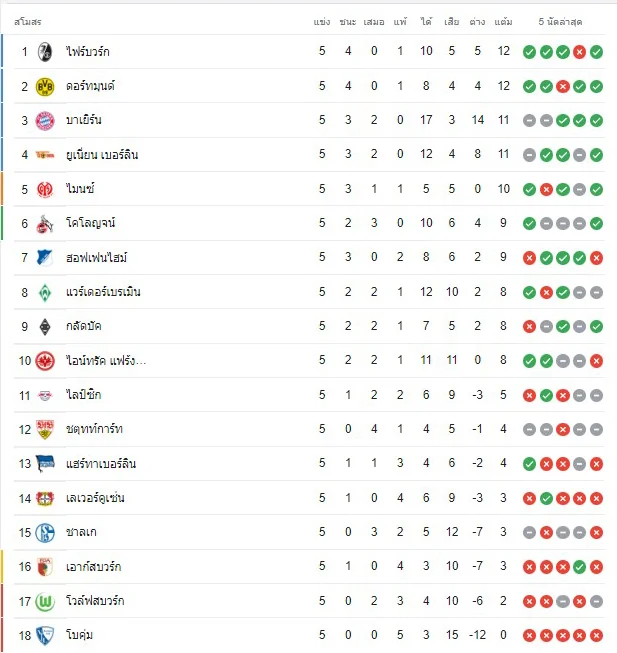This screenshot has width=617, height=653.
Task: Click the Dortmund BVB yellow logo
Action: pyautogui.click(x=45, y=87)
